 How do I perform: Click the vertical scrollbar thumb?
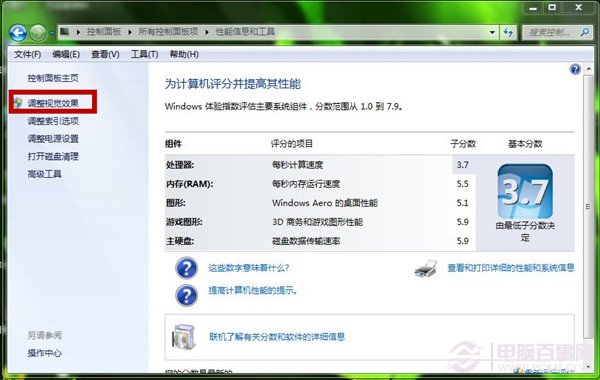pos(588,207)
